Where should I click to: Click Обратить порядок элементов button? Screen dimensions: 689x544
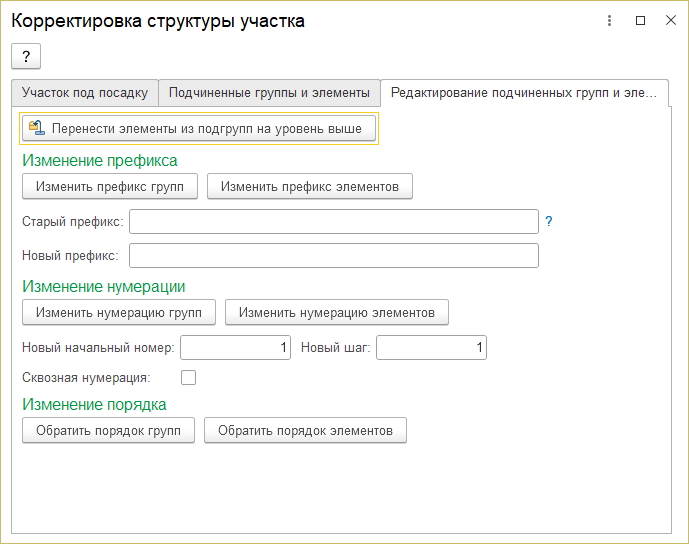[305, 431]
